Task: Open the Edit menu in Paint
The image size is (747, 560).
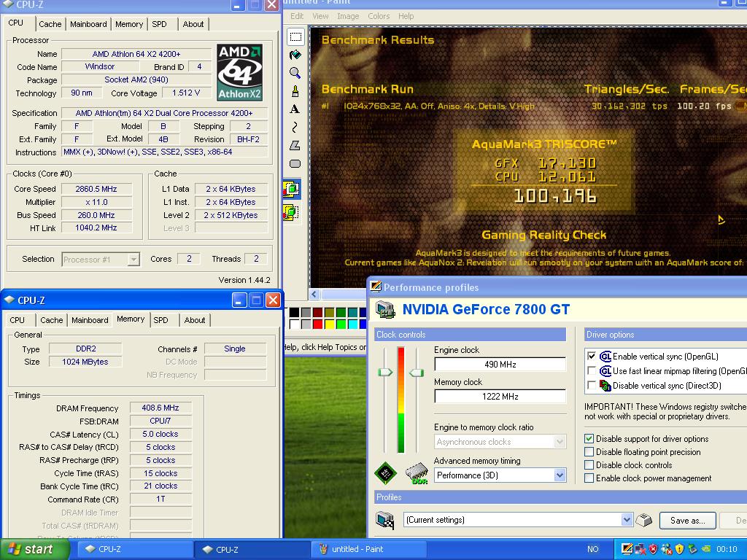Action: (x=297, y=16)
